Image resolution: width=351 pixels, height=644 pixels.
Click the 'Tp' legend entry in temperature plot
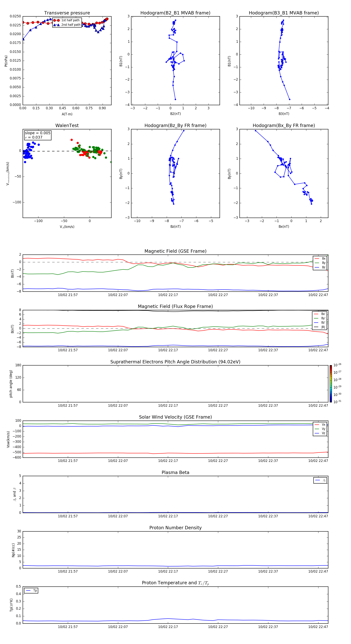tap(31, 591)
